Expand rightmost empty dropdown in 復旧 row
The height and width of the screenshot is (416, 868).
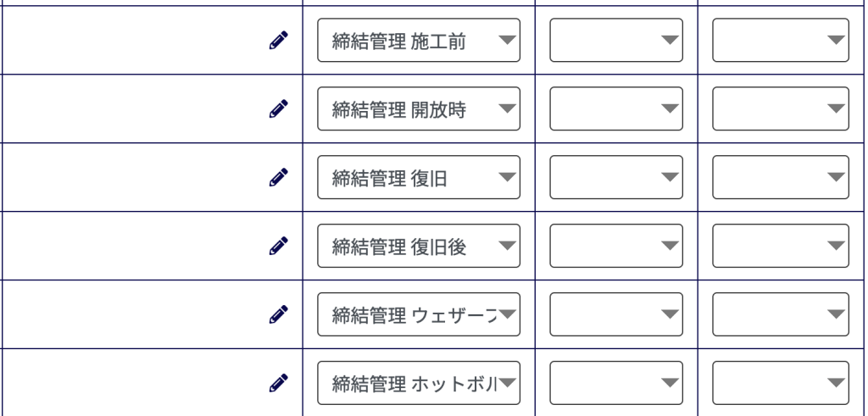pos(781,178)
